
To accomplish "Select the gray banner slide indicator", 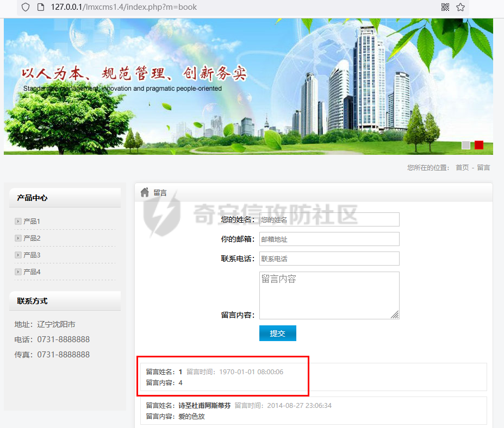I will click(466, 145).
